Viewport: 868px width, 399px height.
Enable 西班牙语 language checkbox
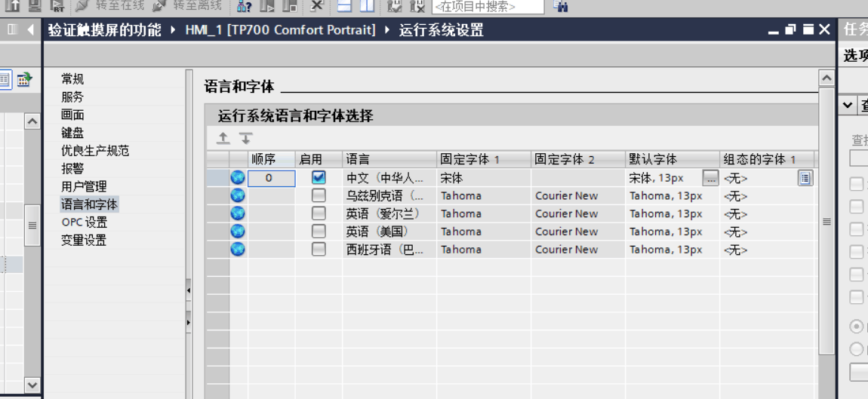coord(319,249)
